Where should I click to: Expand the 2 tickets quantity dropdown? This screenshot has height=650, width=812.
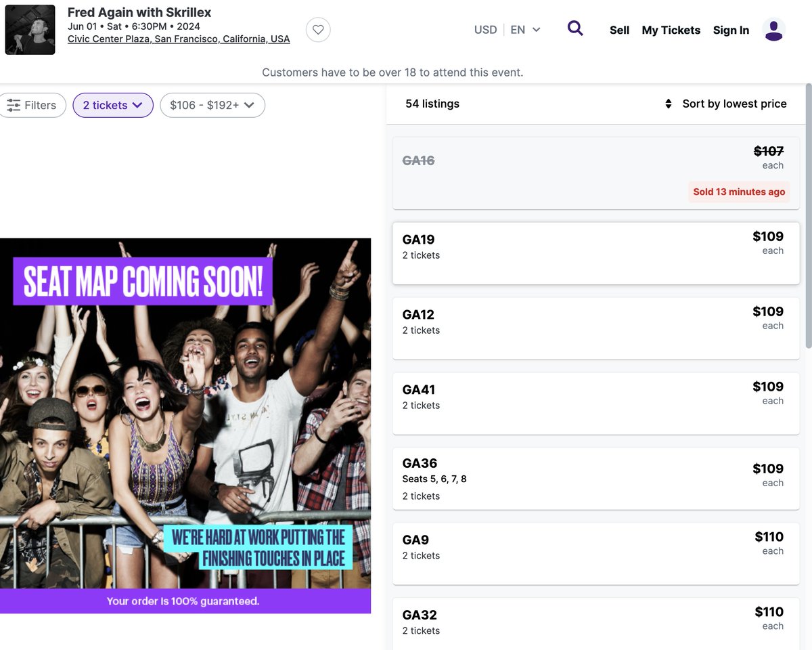pyautogui.click(x=113, y=105)
